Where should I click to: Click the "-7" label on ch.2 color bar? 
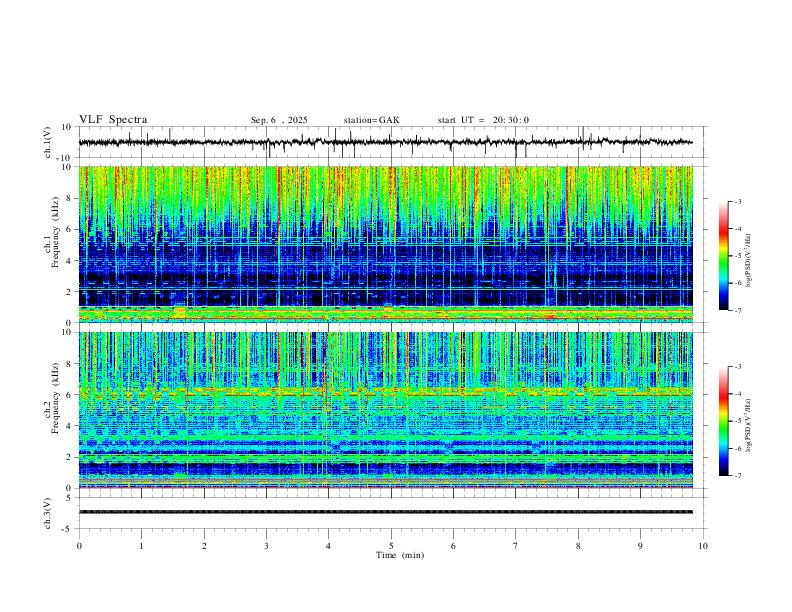coord(737,475)
